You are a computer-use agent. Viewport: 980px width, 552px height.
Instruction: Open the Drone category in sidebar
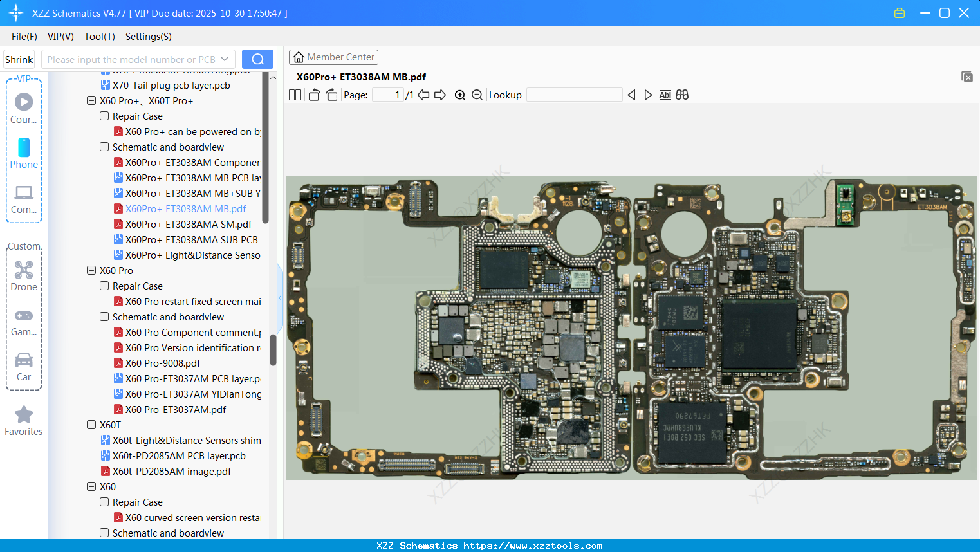click(x=24, y=276)
